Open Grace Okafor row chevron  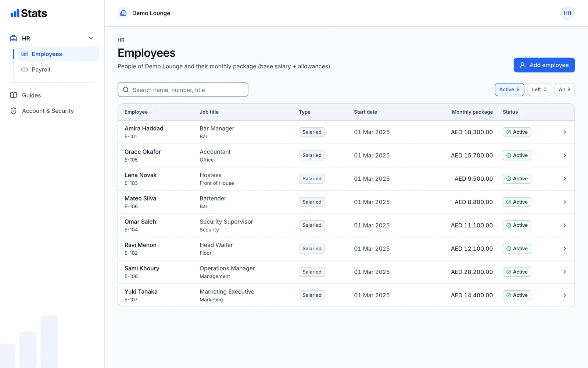pos(564,155)
